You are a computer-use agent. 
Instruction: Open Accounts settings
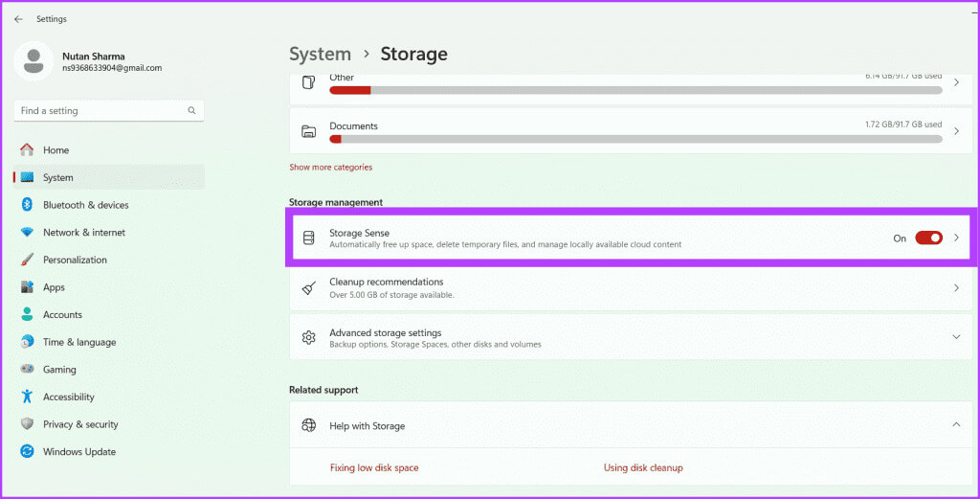click(x=109, y=314)
